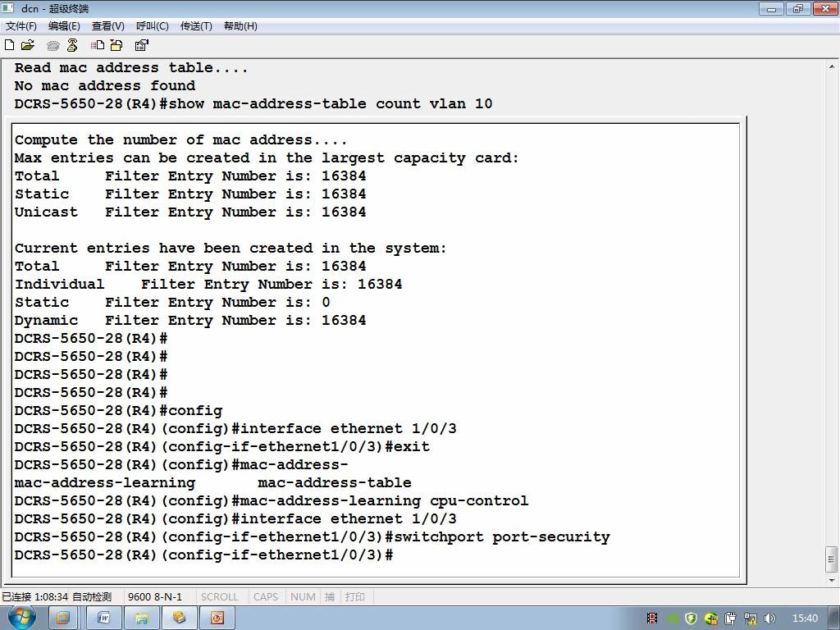Click the last prompt line in the terminal
Viewport: 840px width, 630px height.
203,555
